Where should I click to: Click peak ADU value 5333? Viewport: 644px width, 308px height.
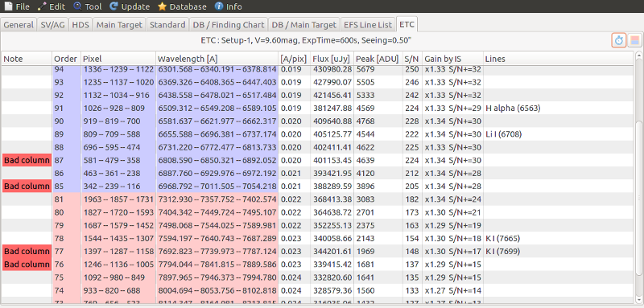365,95
